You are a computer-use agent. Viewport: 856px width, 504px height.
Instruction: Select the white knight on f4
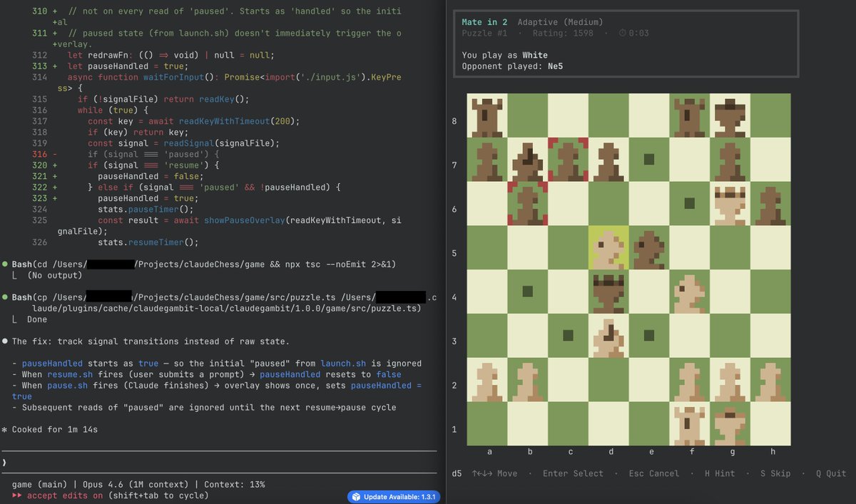(690, 292)
